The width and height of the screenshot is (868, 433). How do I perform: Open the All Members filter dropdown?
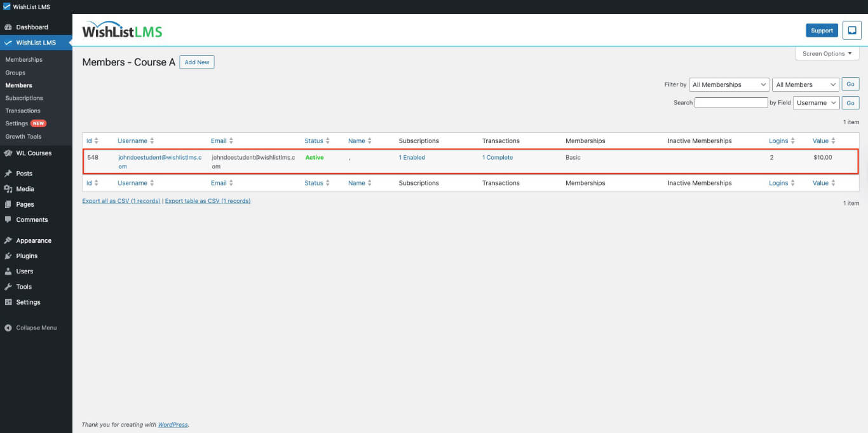pyautogui.click(x=806, y=85)
